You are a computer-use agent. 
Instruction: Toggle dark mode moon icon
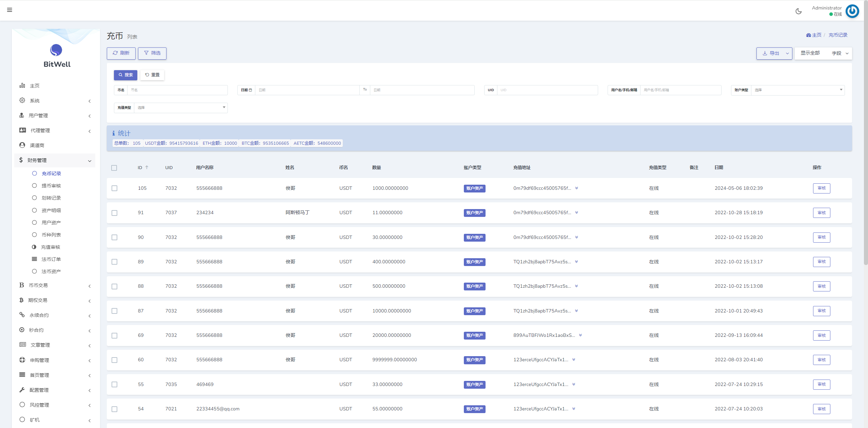[798, 11]
